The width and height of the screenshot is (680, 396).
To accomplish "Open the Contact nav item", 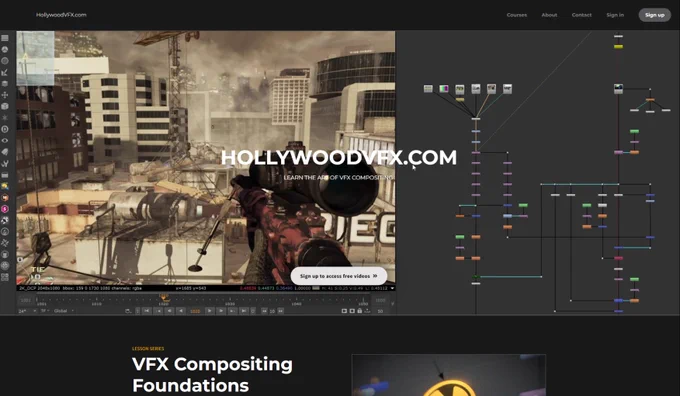I will pos(582,15).
